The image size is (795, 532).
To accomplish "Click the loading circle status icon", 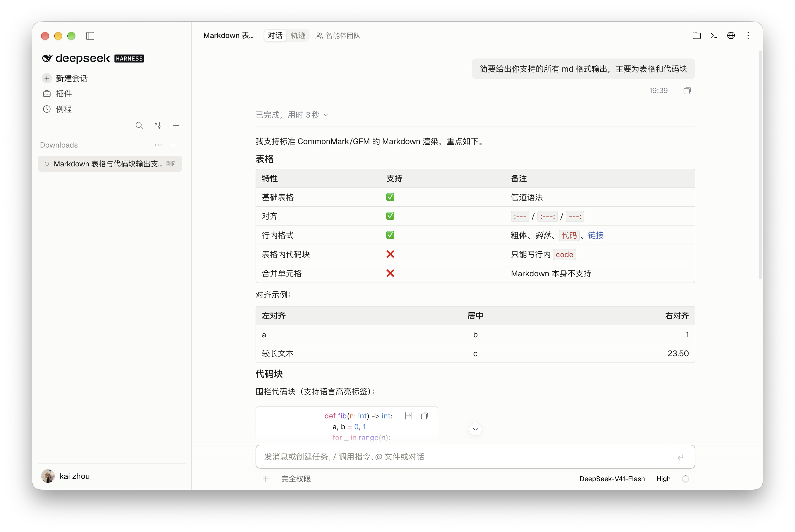I will 686,479.
